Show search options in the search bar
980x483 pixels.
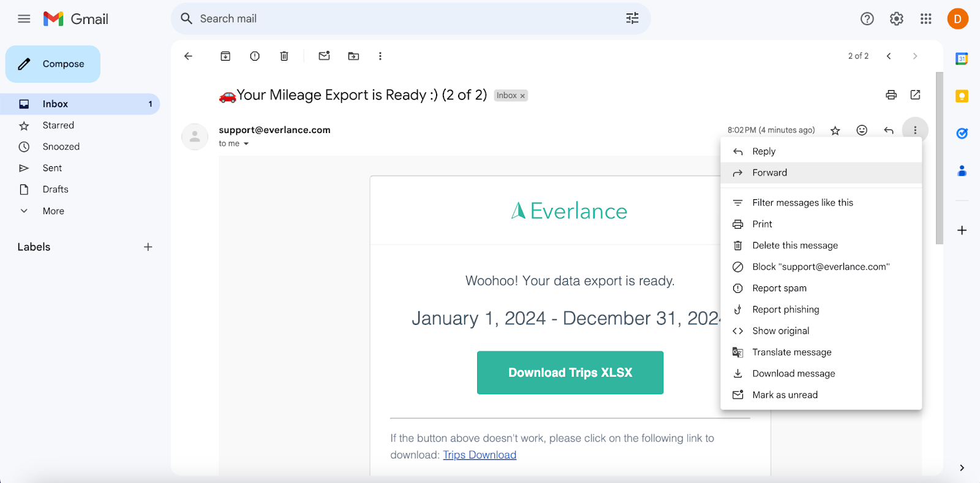pos(632,19)
